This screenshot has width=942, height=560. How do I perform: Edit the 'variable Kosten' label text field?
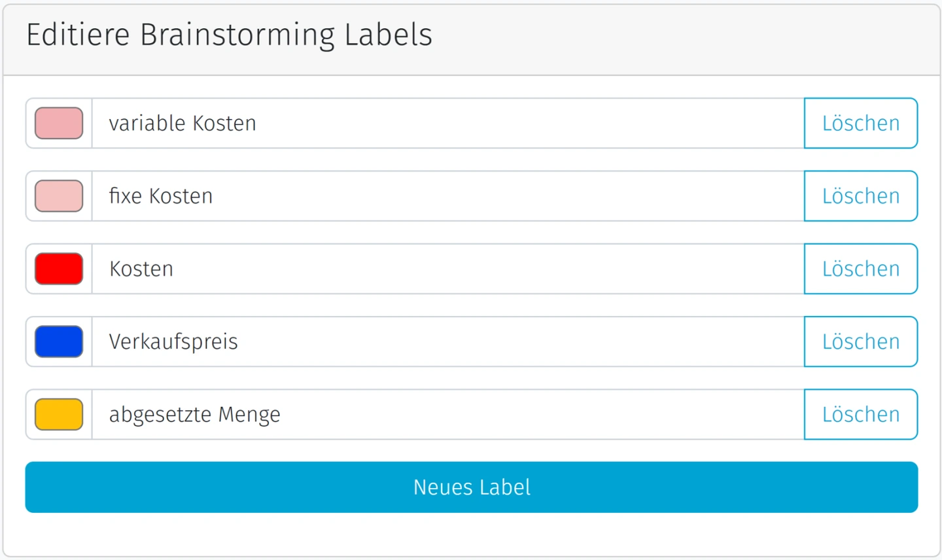(x=447, y=124)
